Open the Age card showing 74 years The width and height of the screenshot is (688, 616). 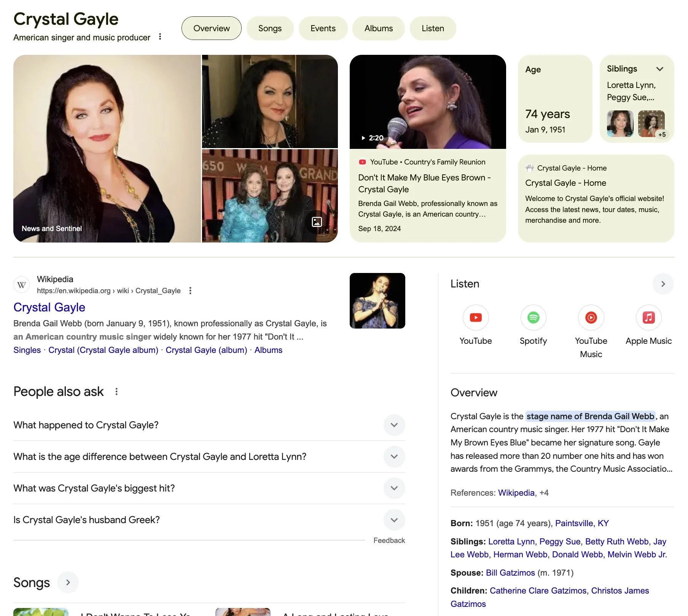coord(555,99)
